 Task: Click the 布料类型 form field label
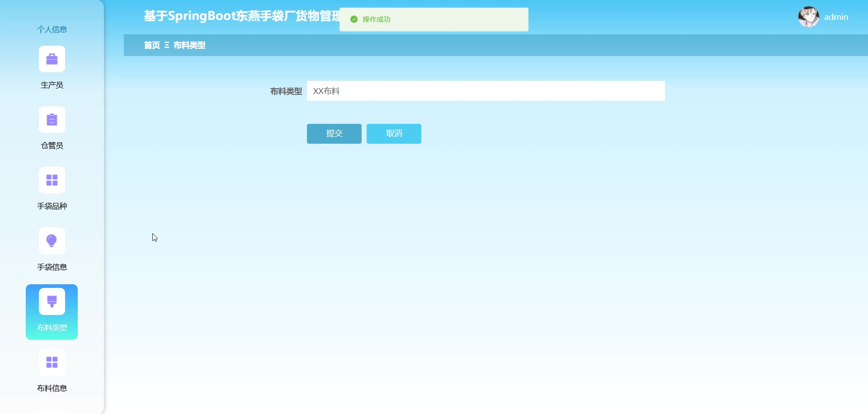click(x=286, y=91)
